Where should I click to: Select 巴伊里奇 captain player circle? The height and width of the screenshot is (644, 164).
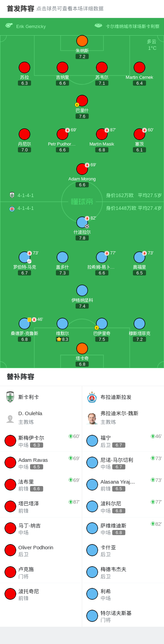click(x=102, y=324)
